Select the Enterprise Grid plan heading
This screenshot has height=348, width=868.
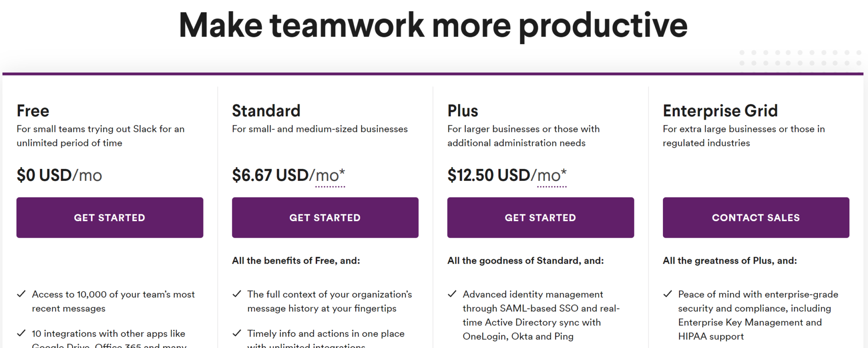721,111
